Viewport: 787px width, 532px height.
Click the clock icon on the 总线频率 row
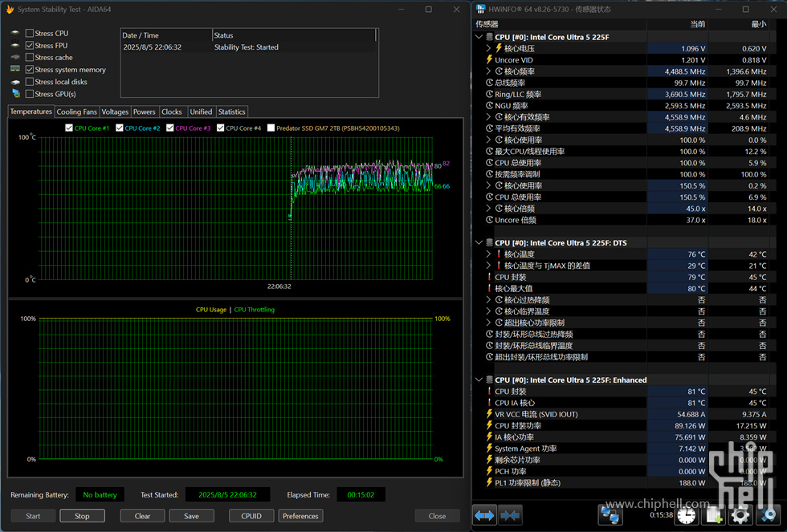[x=489, y=83]
